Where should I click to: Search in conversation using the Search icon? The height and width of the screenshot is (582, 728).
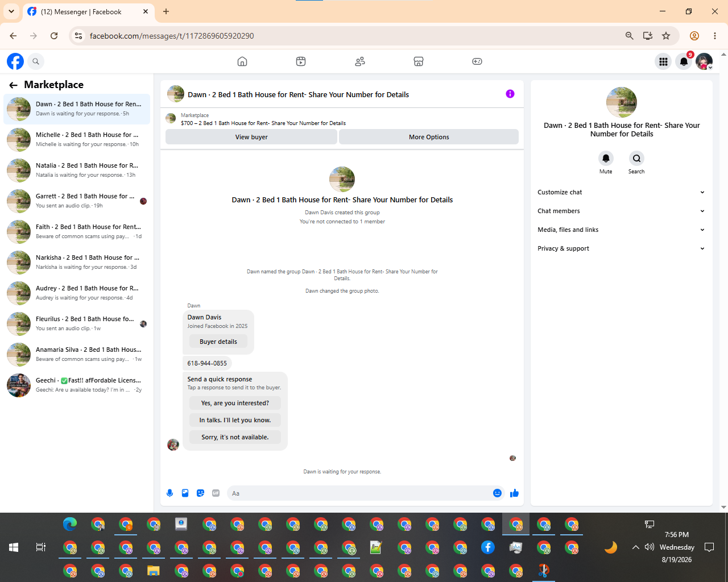tap(636, 159)
